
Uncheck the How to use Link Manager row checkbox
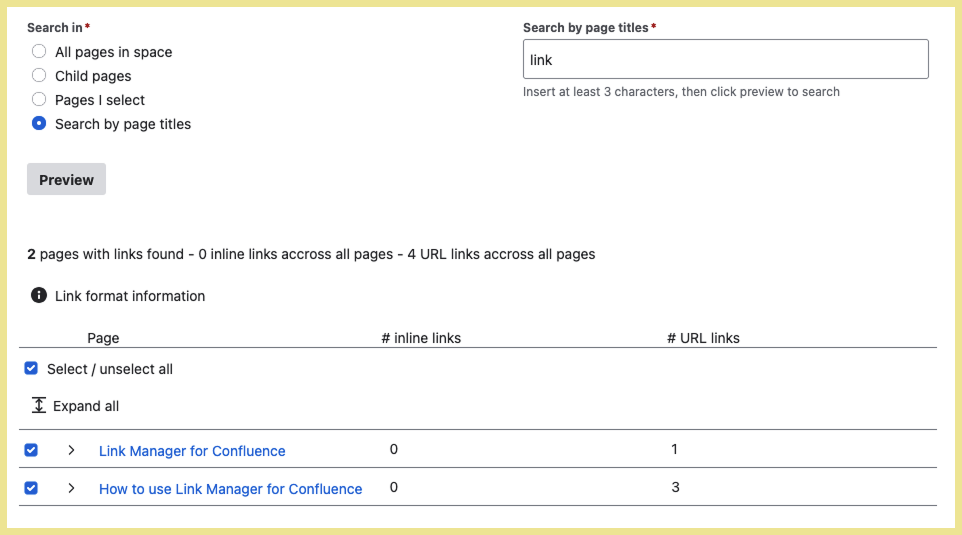pos(31,488)
